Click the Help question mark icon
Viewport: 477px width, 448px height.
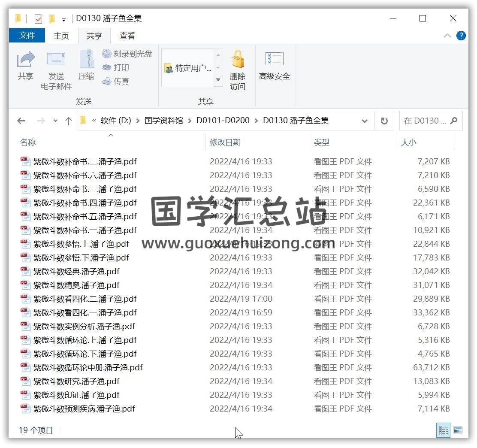pyautogui.click(x=461, y=36)
